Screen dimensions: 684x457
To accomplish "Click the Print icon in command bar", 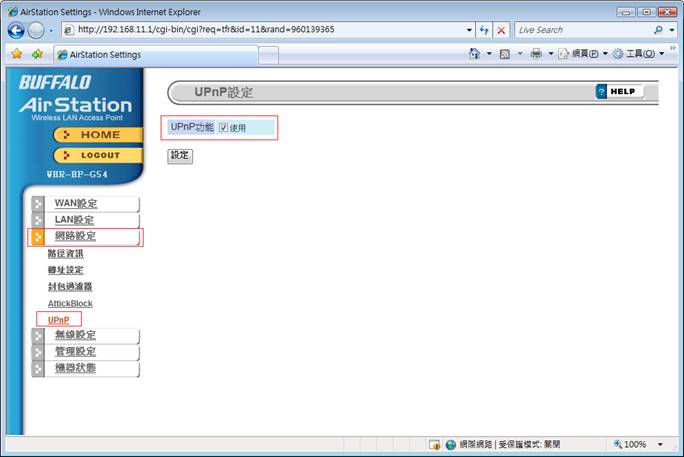I will point(536,54).
